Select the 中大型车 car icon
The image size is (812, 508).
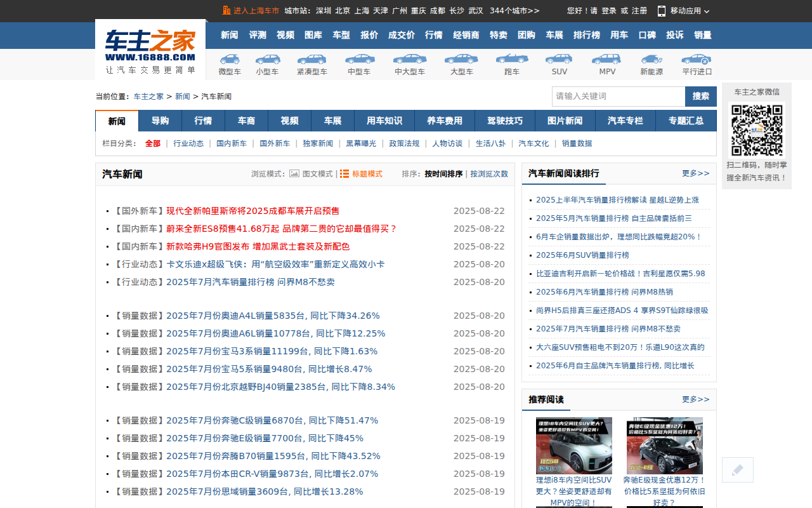(410, 59)
